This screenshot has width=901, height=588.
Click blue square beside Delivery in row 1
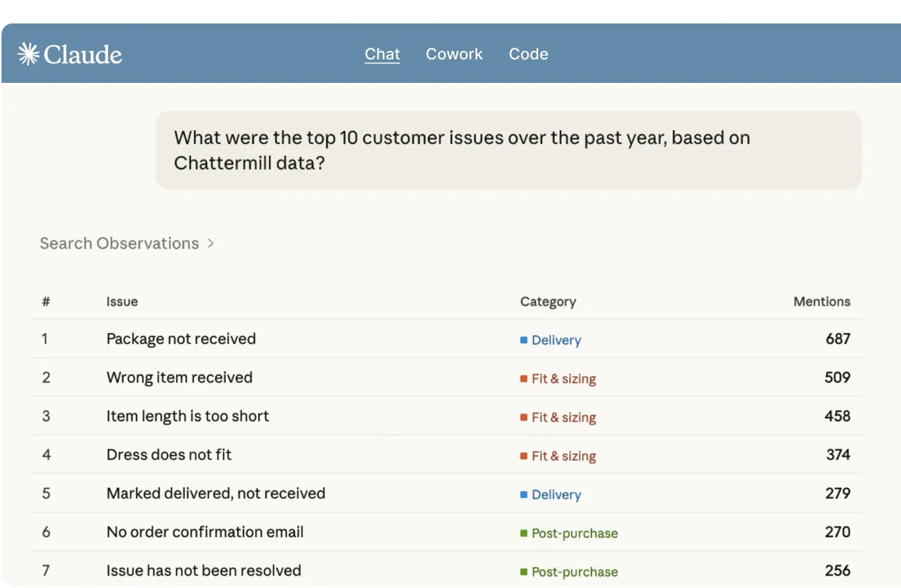pyautogui.click(x=523, y=340)
